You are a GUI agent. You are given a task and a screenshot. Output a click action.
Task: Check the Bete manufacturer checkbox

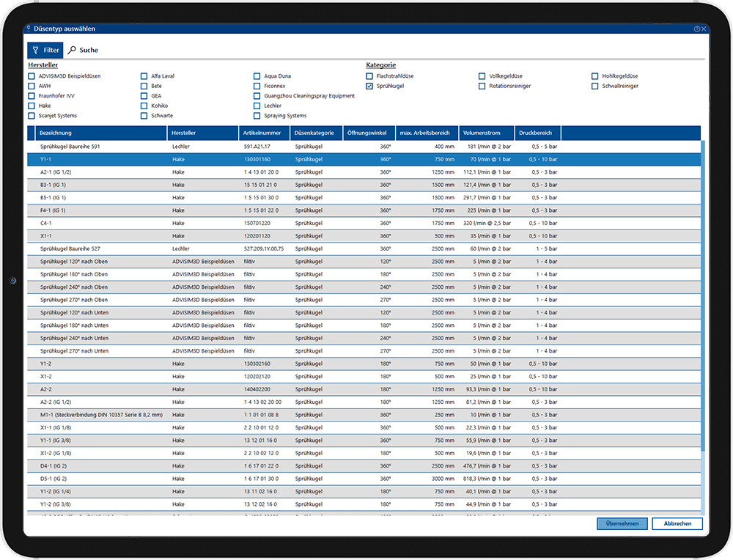point(144,86)
